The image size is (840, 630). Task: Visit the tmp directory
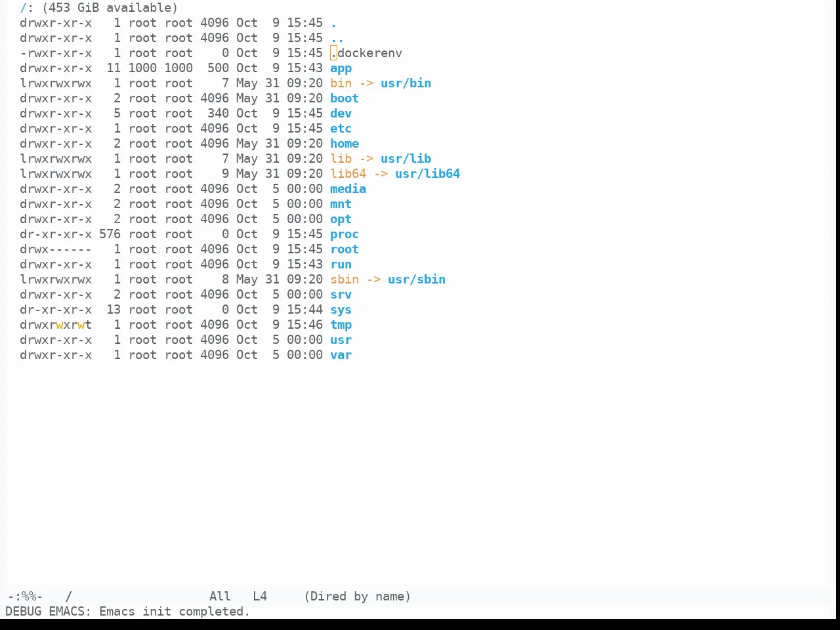[341, 325]
